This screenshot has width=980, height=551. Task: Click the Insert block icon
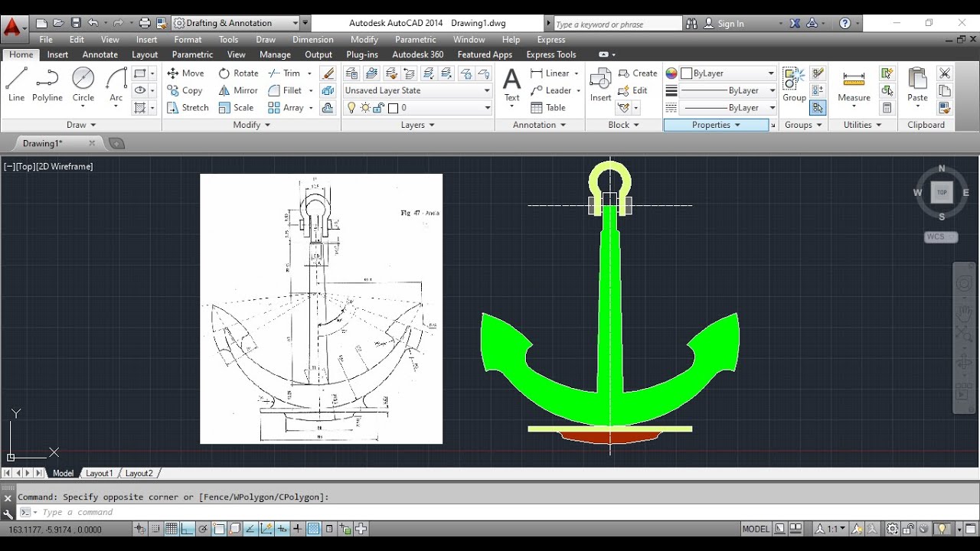[600, 84]
